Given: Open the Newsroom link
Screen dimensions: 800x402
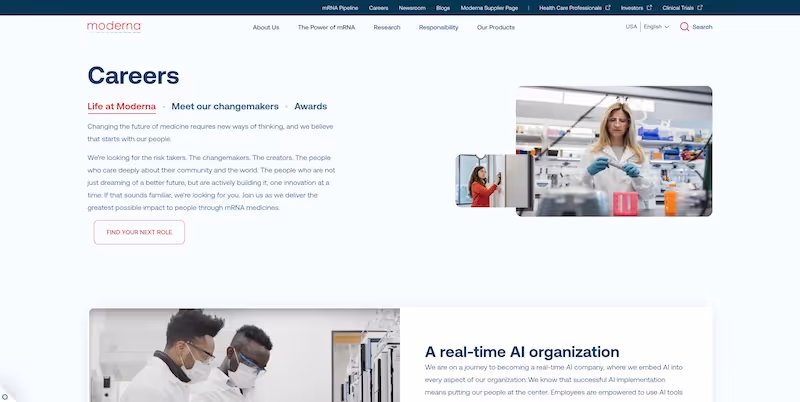Looking at the screenshot, I should point(412,8).
